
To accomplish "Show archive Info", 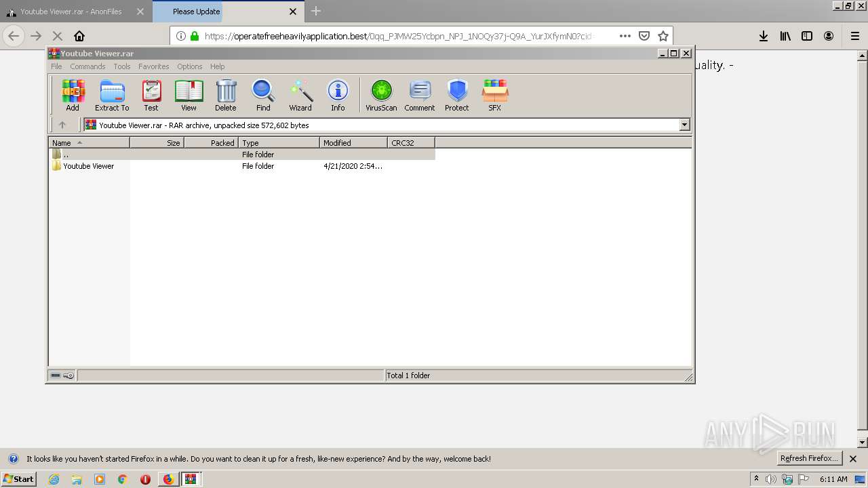I will [x=338, y=95].
